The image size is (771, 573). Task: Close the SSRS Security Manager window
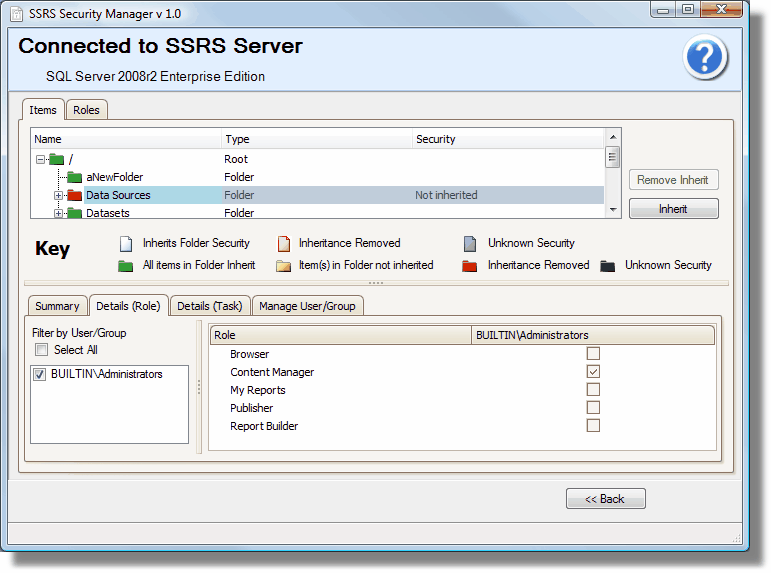coord(721,10)
